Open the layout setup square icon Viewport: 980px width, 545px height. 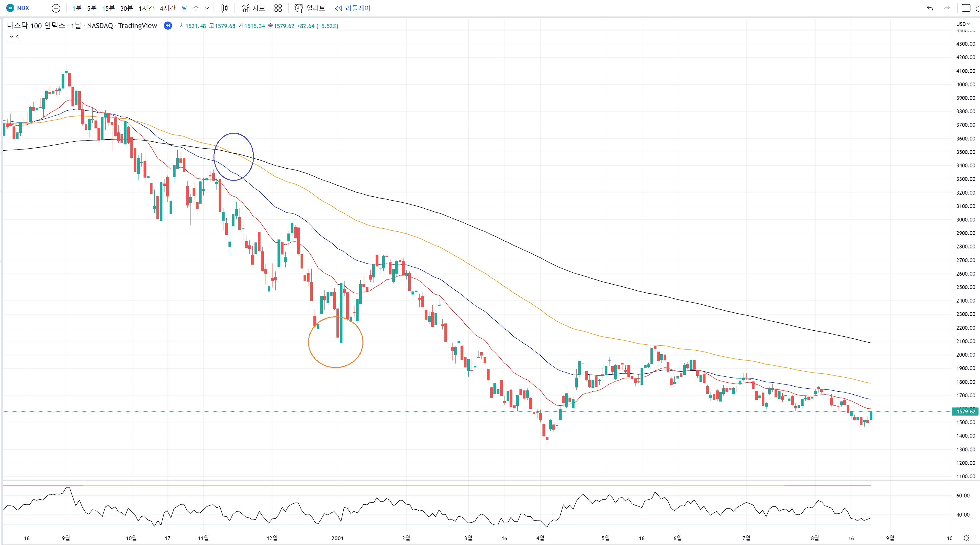966,8
